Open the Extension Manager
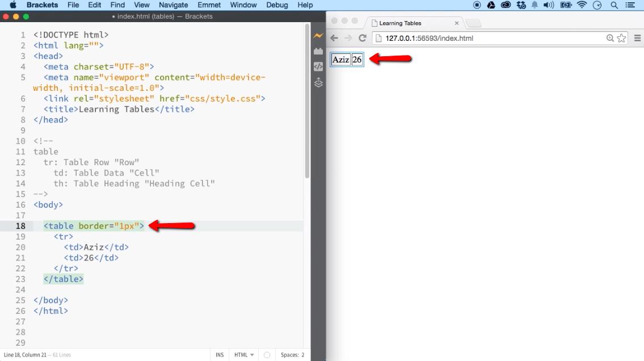644x361 pixels. (x=318, y=51)
